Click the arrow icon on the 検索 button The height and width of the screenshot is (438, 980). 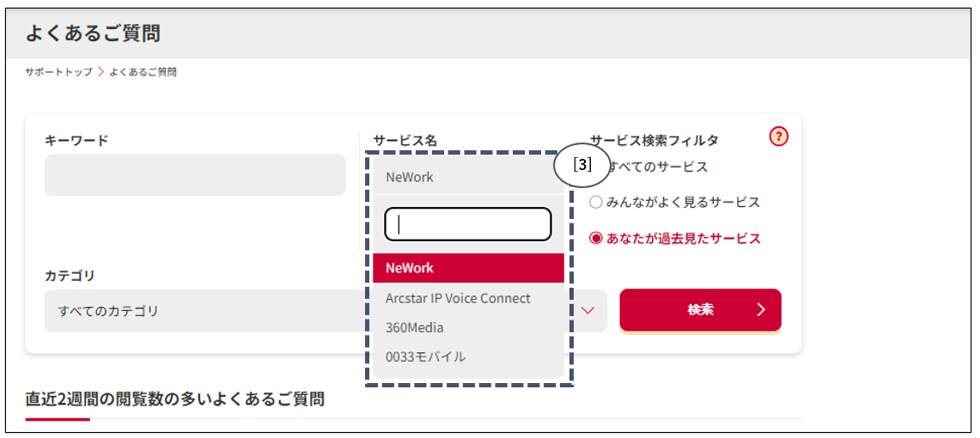pyautogui.click(x=760, y=310)
